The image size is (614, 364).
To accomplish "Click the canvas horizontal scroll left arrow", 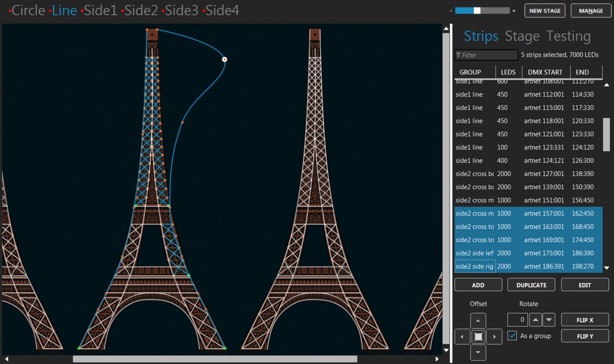I will (7, 359).
